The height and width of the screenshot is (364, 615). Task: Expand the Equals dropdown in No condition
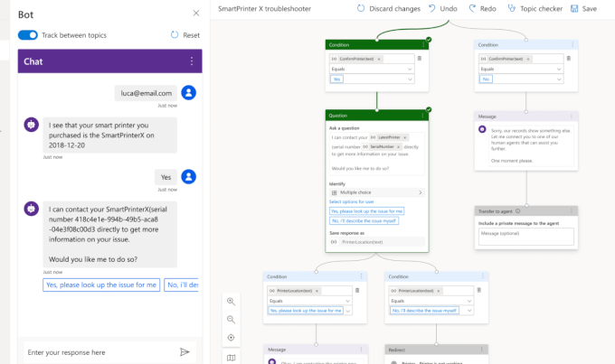click(559, 69)
